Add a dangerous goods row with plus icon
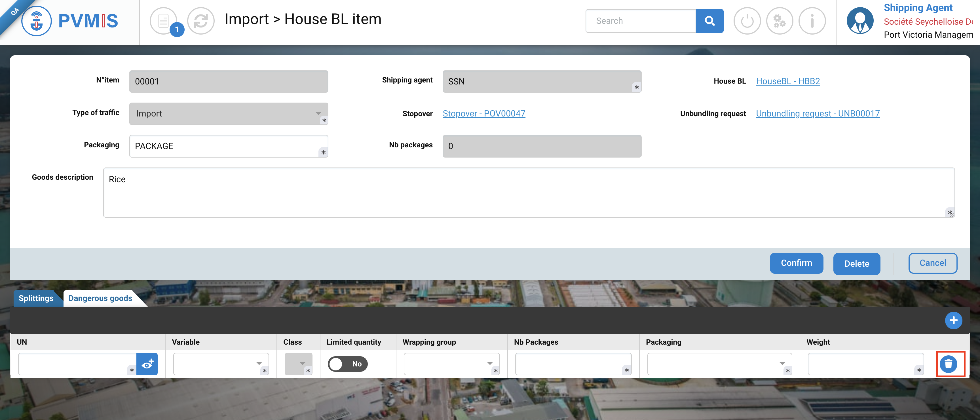Viewport: 980px width, 420px height. coord(953,321)
